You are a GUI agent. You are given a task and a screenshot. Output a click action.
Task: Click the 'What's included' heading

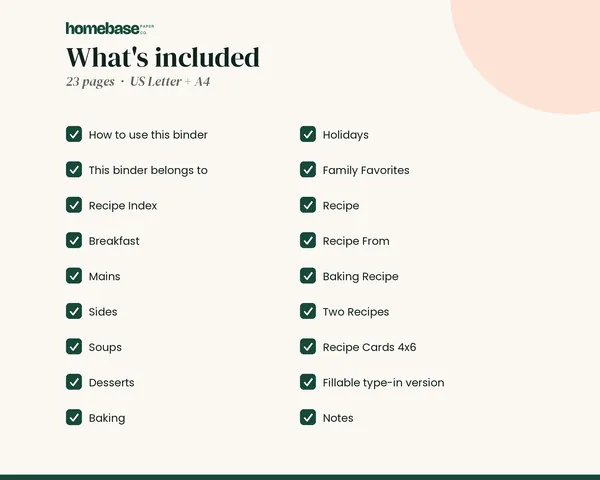tap(163, 57)
